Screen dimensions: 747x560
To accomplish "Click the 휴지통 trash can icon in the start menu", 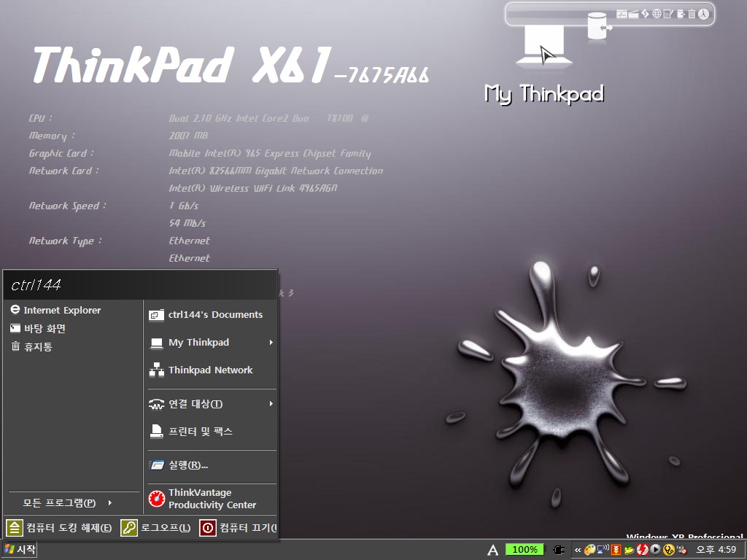I will click(x=15, y=346).
